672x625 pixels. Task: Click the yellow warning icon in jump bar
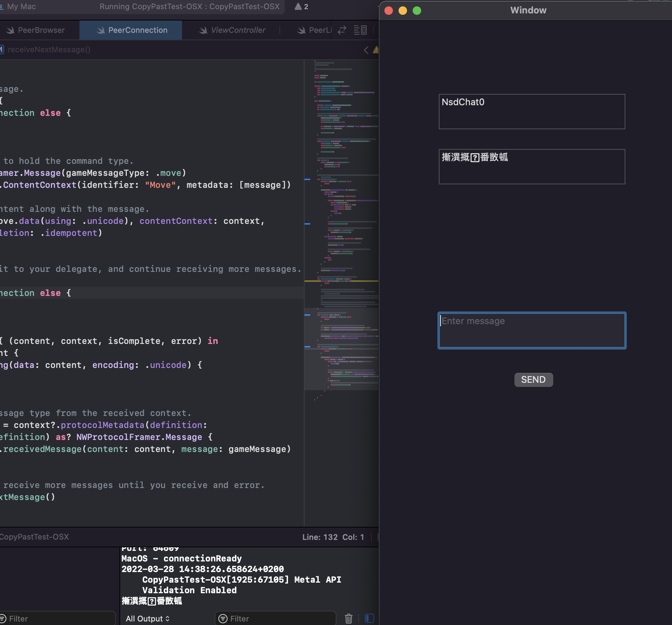click(x=376, y=50)
